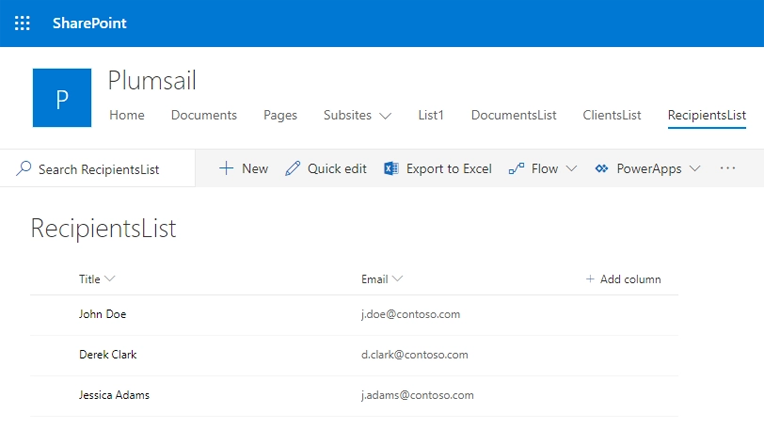Viewport: 764px width, 428px height.
Task: Click the Plumsail site logo tile
Action: 62,98
